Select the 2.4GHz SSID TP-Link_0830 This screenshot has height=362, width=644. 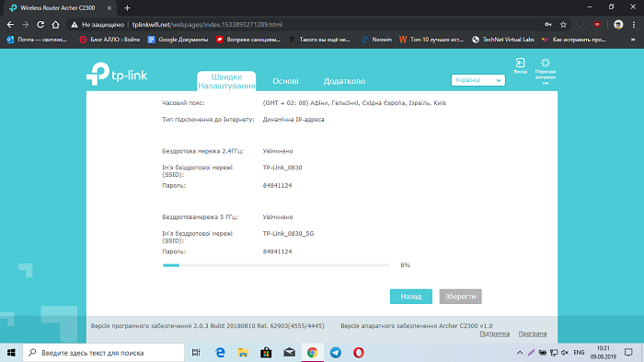[282, 168]
